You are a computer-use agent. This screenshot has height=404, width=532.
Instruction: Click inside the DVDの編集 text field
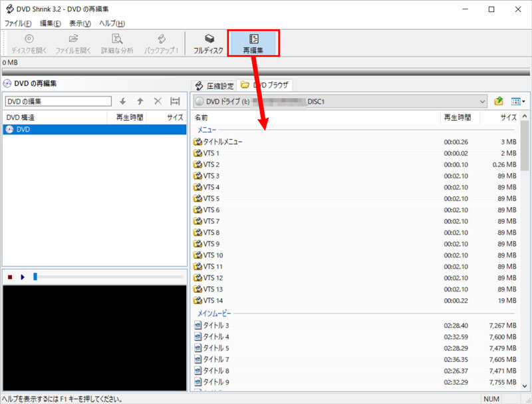(57, 101)
